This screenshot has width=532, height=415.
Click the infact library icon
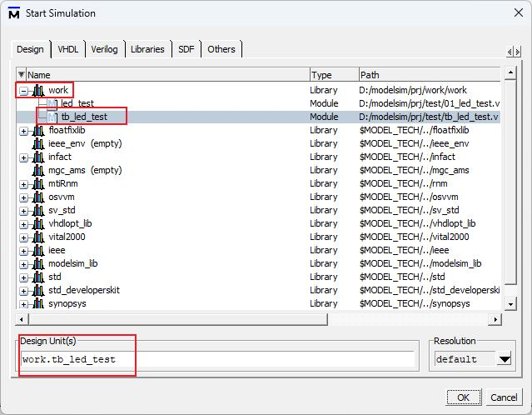[x=38, y=157]
